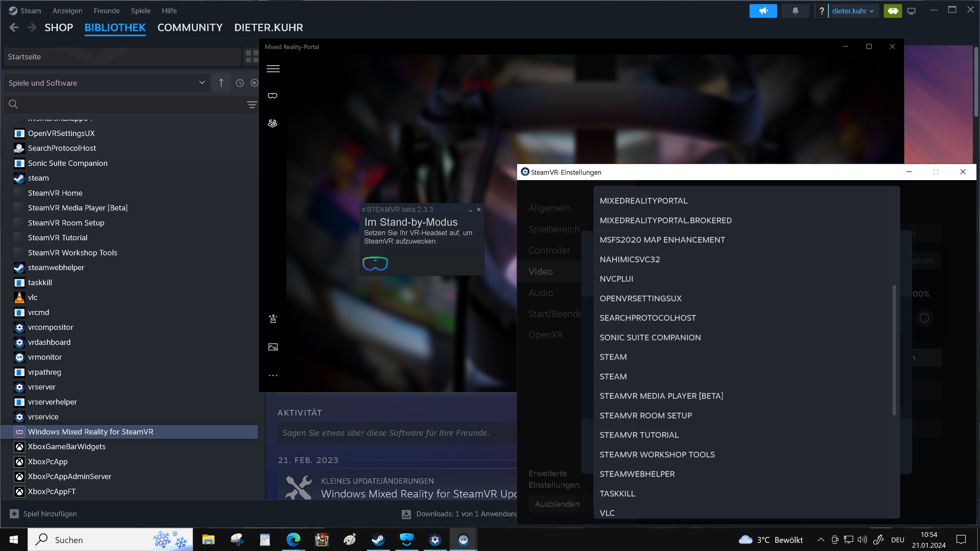Open the COMMUNITY tab
This screenshot has height=551, width=980.
pyautogui.click(x=190, y=27)
